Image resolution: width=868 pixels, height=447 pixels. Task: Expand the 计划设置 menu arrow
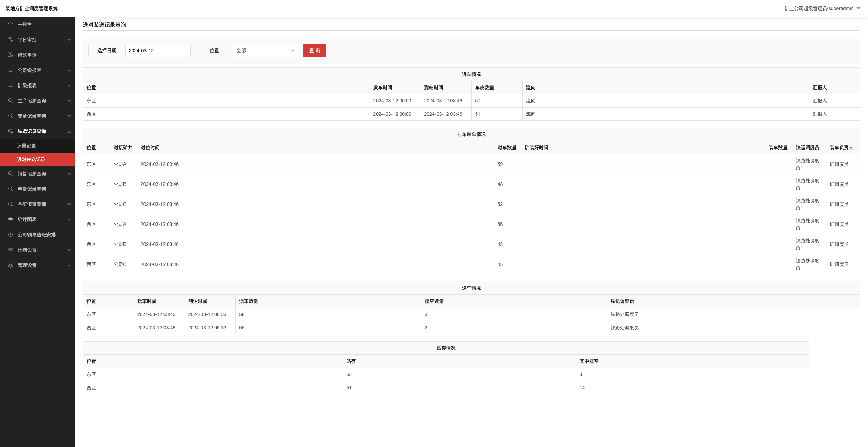click(69, 250)
